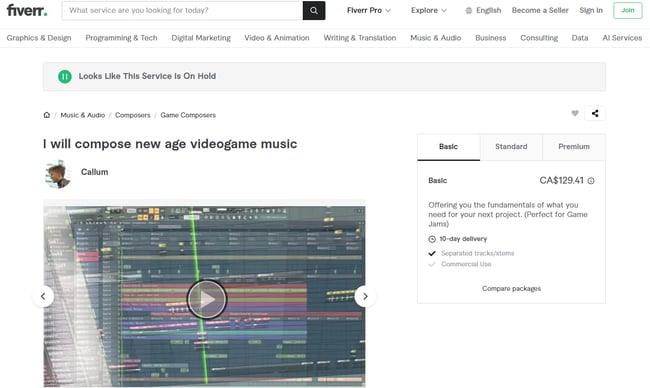Click the price info icon
The width and height of the screenshot is (650, 388).
point(591,181)
